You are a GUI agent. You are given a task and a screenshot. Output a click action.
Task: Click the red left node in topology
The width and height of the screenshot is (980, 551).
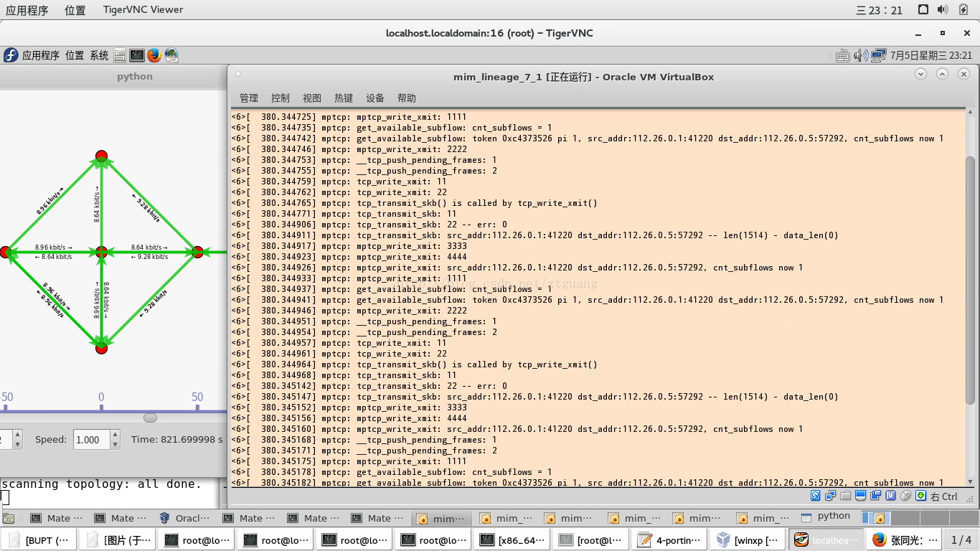5,252
